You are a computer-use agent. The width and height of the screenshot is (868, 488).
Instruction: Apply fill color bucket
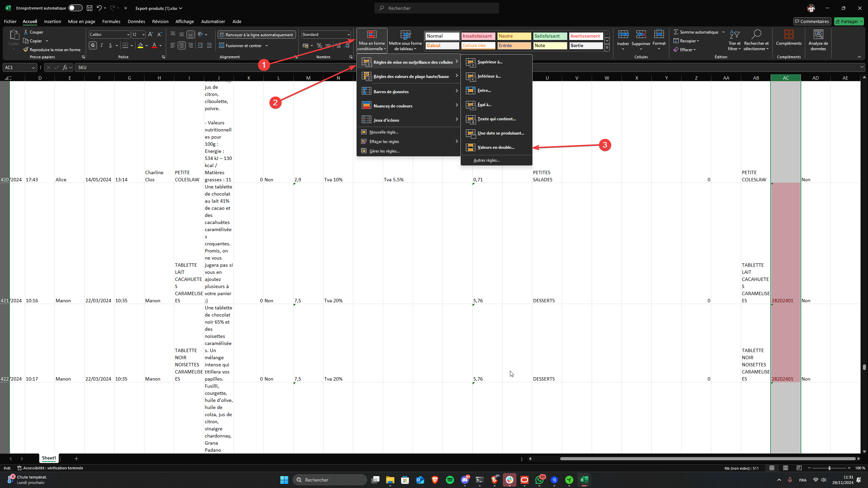click(140, 45)
